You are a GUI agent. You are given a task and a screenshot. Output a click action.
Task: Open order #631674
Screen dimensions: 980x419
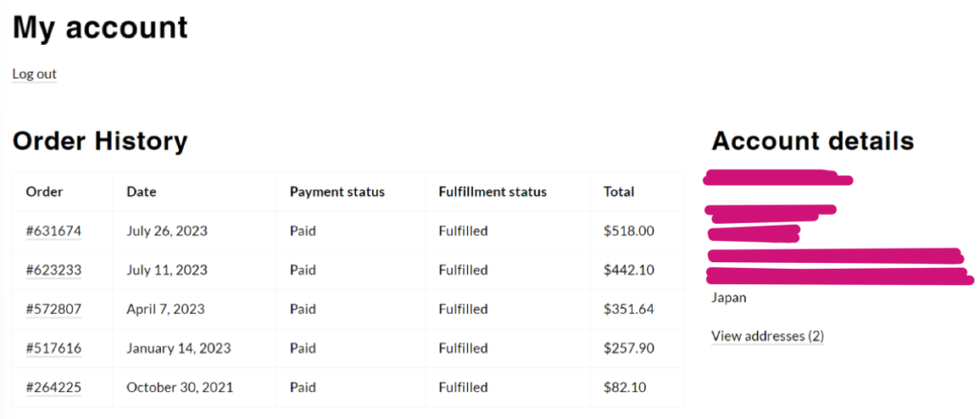(x=54, y=231)
